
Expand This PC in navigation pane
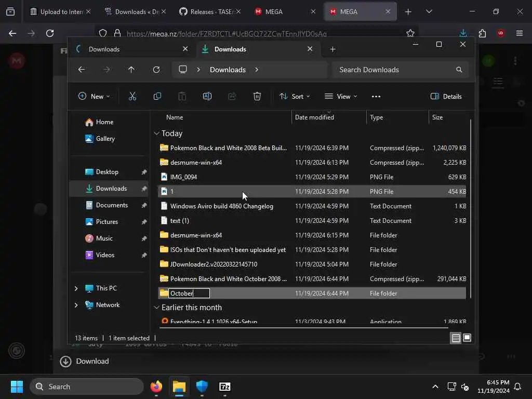point(76,288)
